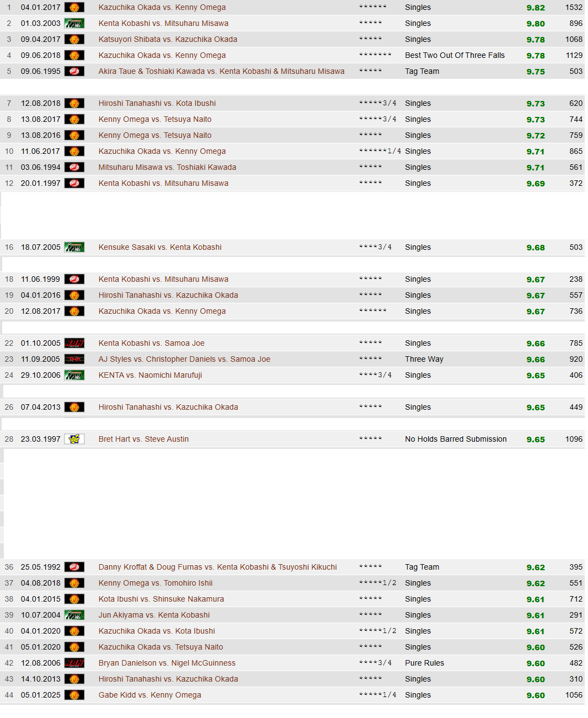Open Kenta Kobashi vs. Mitsuharu Misawa from 01.03.2003
The width and height of the screenshot is (588, 718).
click(164, 23)
